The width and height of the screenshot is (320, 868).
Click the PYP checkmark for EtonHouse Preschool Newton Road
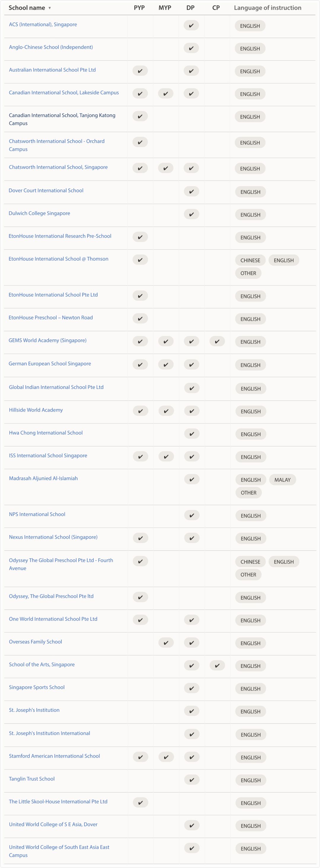point(140,318)
